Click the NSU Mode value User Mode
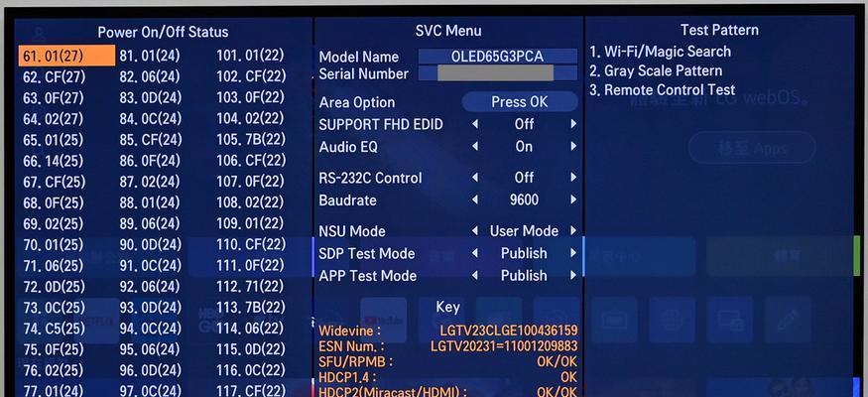Viewport: 868px width, 397px height. pyautogui.click(x=524, y=231)
